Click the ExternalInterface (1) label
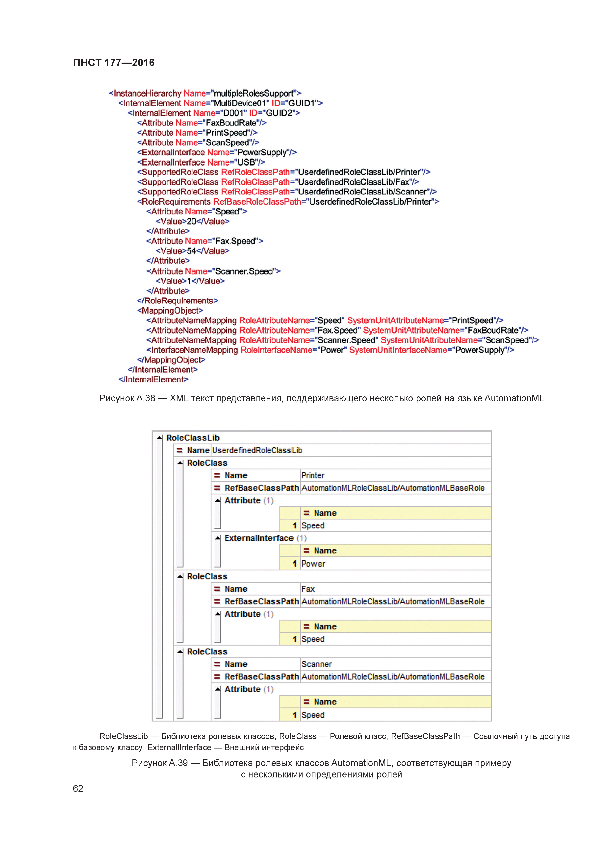The image size is (614, 868). pos(266,538)
